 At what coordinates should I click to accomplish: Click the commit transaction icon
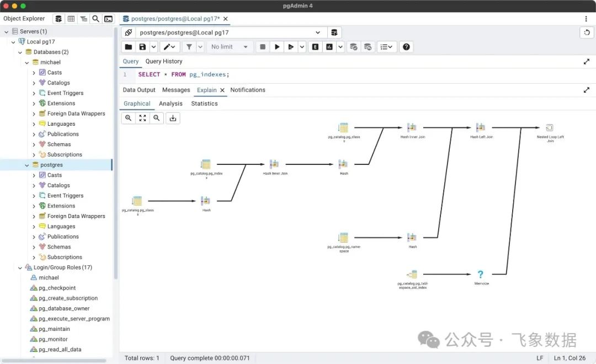click(x=354, y=47)
